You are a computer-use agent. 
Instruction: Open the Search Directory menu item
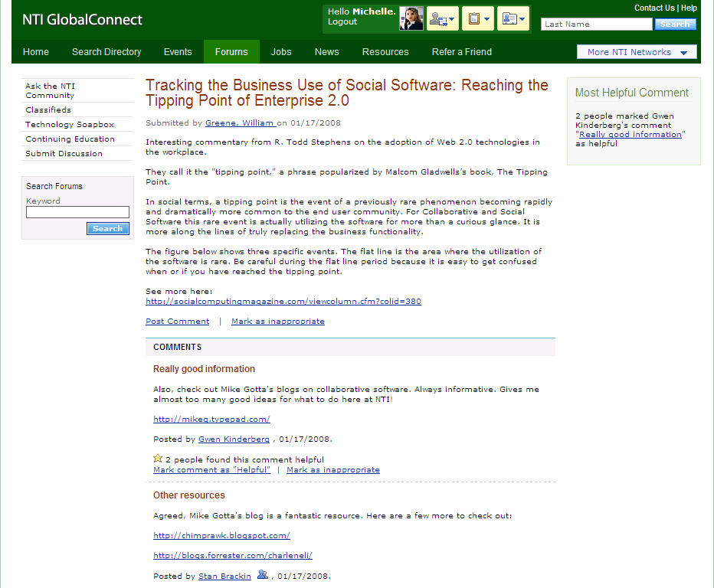(106, 52)
